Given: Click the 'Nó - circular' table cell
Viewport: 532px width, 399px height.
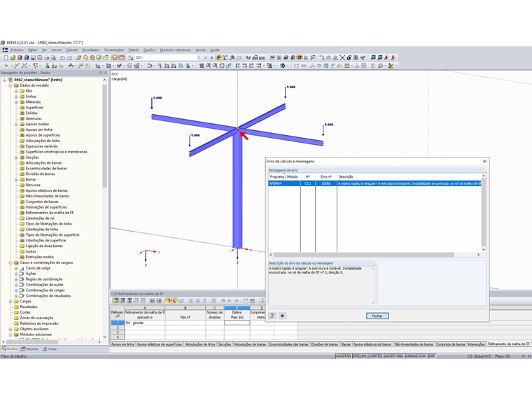Looking at the screenshot, I should coord(144,323).
